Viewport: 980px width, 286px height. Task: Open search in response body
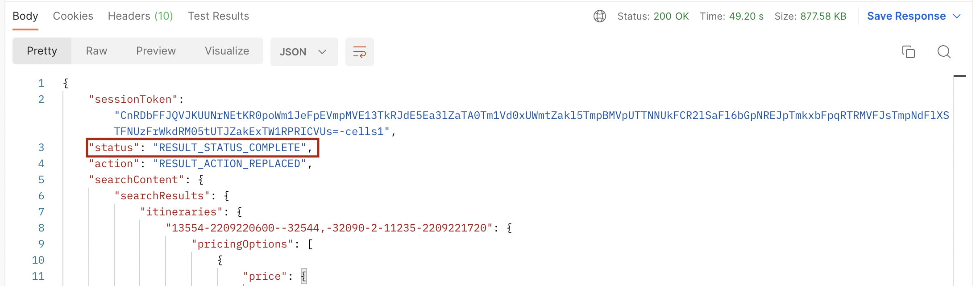point(944,52)
